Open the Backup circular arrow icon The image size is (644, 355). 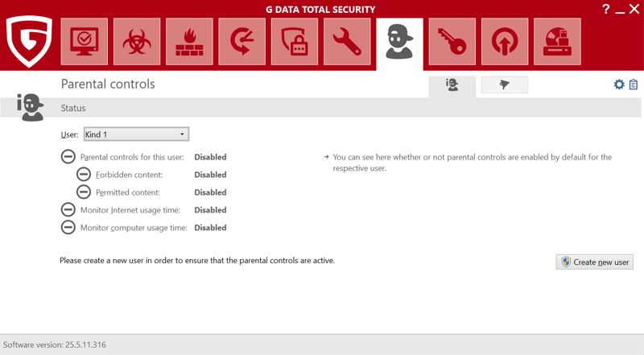(242, 42)
